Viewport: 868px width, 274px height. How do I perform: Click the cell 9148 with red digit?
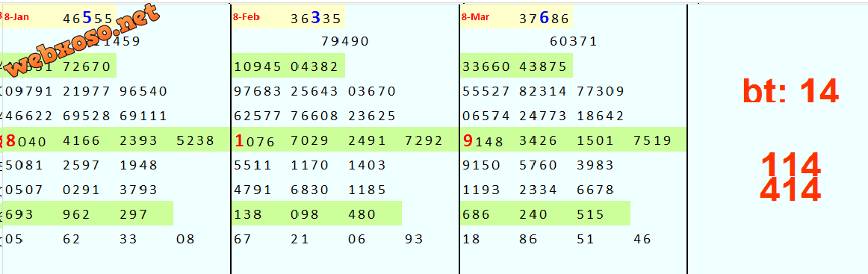tap(483, 140)
